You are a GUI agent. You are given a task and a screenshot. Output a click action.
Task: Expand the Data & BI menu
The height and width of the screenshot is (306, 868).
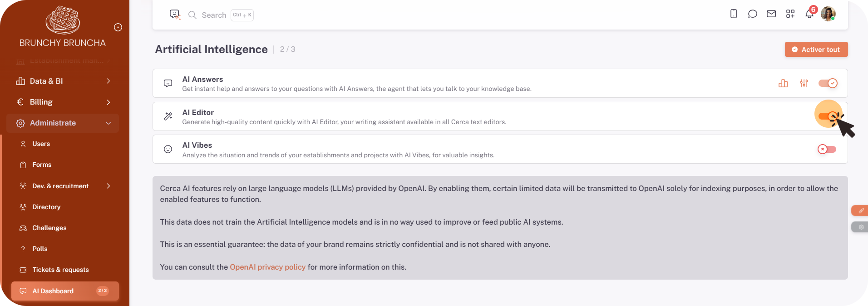pyautogui.click(x=63, y=81)
